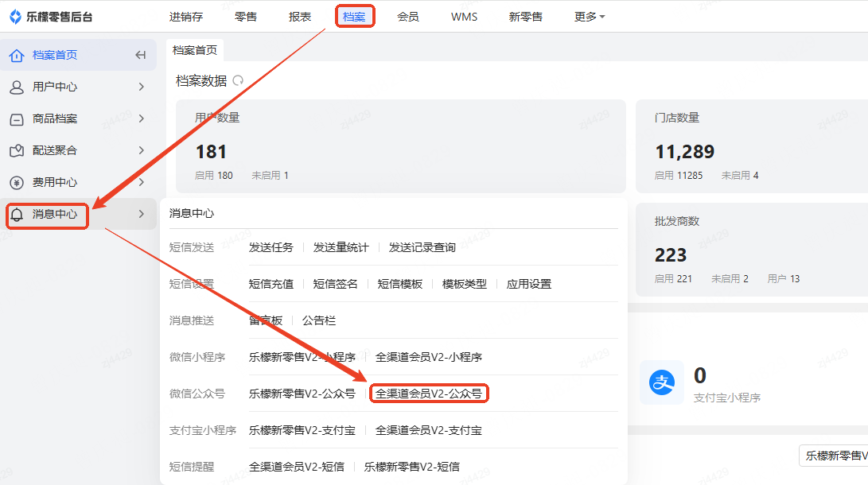Viewport: 868px width, 485px height.
Task: Click the 商品档案 icon in sidebar
Action: (x=17, y=119)
